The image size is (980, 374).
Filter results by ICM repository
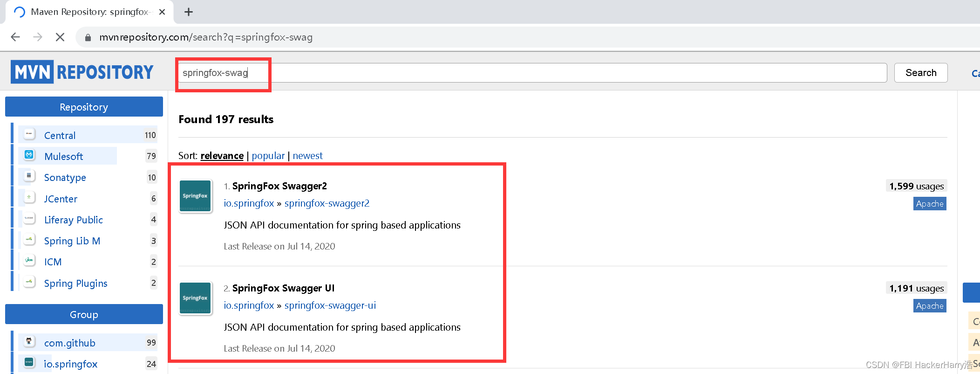(x=53, y=262)
